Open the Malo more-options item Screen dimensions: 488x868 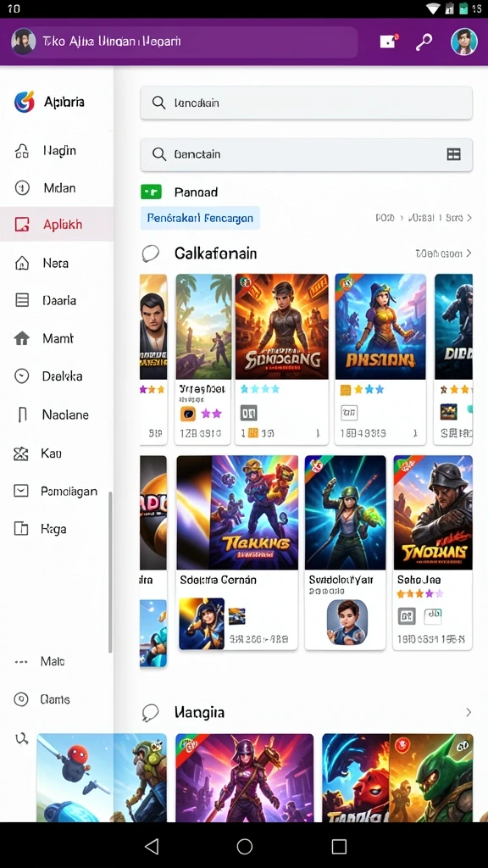point(57,661)
